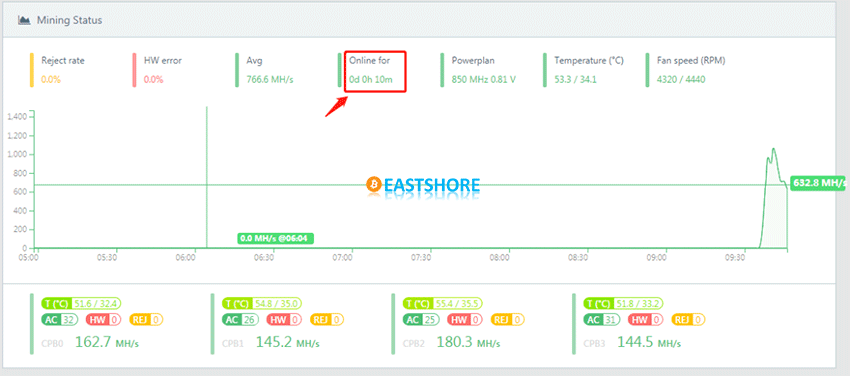Image resolution: width=850 pixels, height=376 pixels.
Task: Click the Online for 0d 0h 10m value
Action: 370,80
